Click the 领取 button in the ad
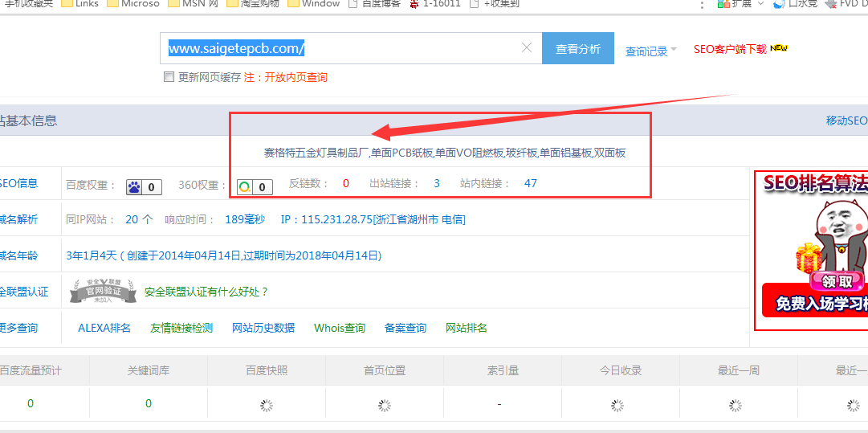Image resolution: width=868 pixels, height=433 pixels. click(x=837, y=282)
